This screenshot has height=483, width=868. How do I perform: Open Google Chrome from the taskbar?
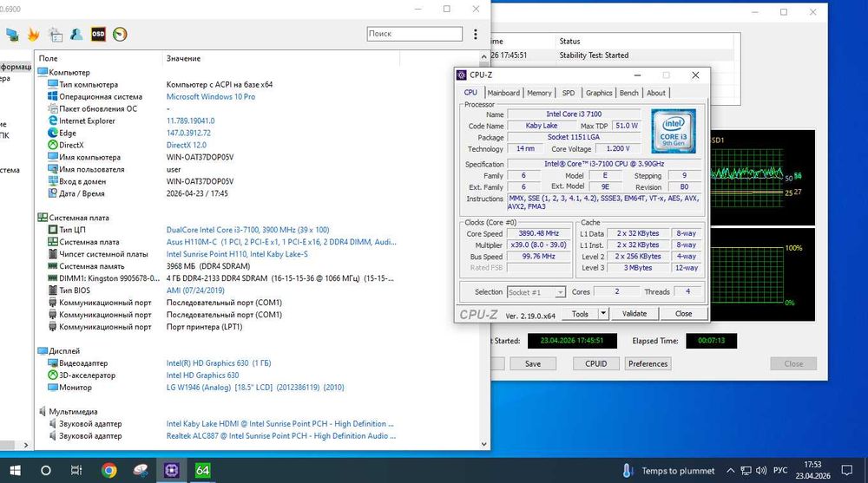tap(109, 470)
